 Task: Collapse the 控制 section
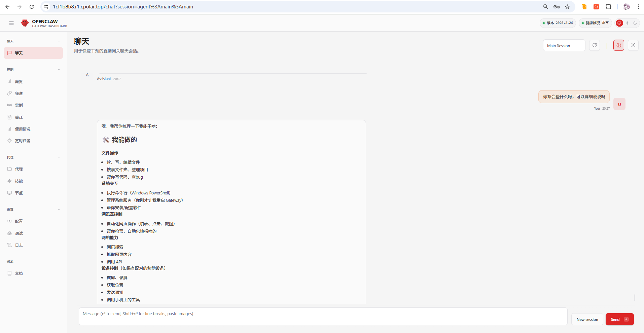tap(59, 69)
